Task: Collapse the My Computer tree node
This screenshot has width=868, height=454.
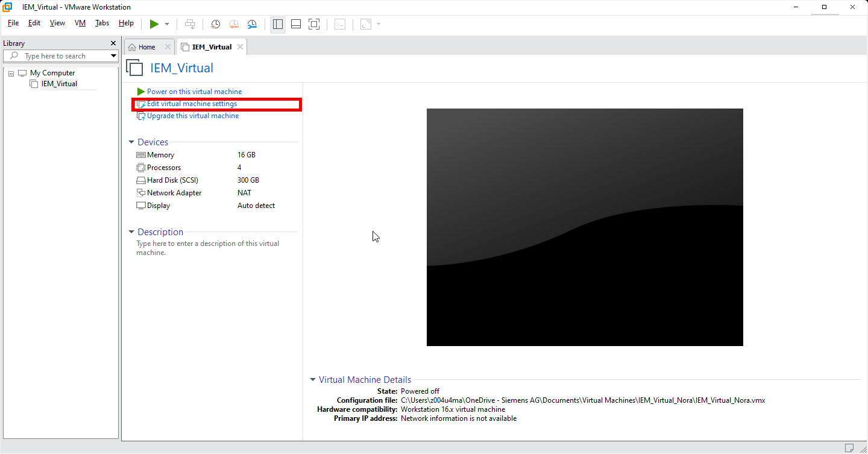Action: [x=10, y=72]
